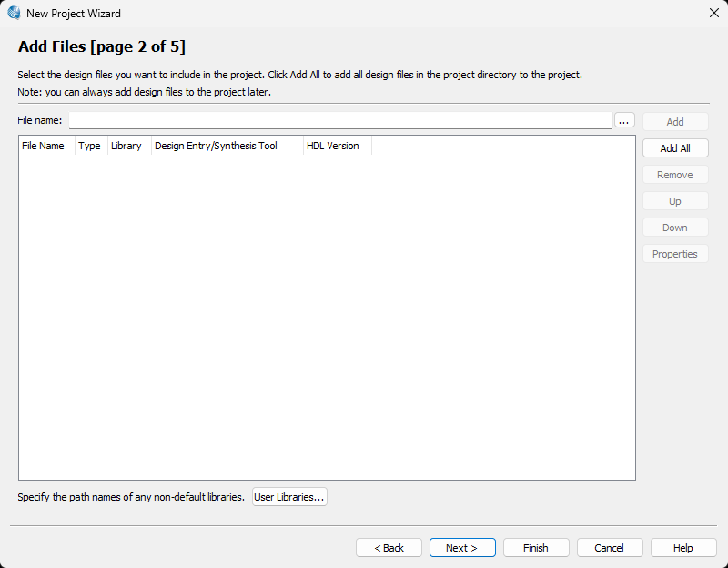Select the Library column header
This screenshot has width=728, height=568.
coord(127,146)
